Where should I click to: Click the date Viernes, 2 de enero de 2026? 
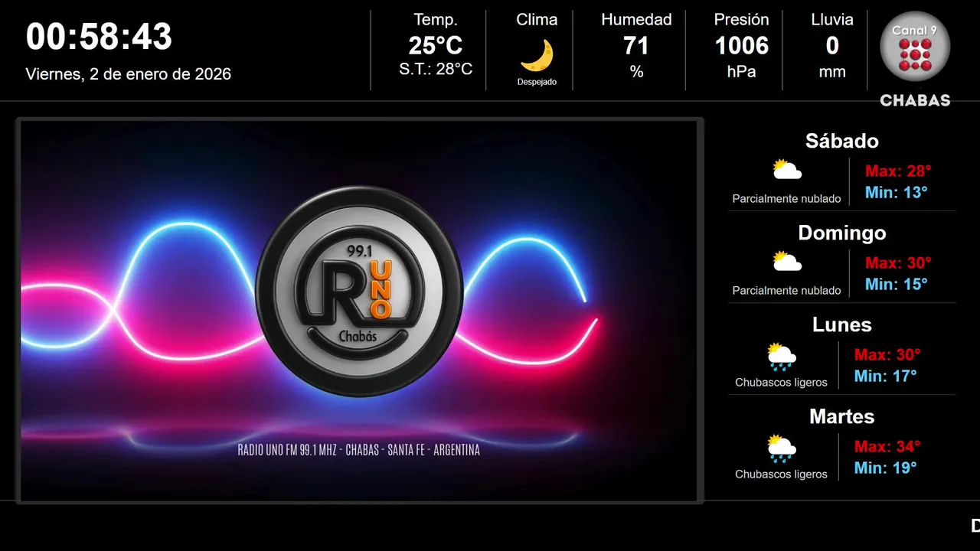click(129, 74)
